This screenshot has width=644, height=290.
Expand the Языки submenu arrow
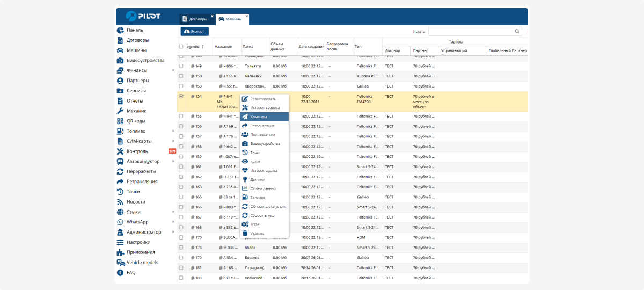[x=173, y=212]
